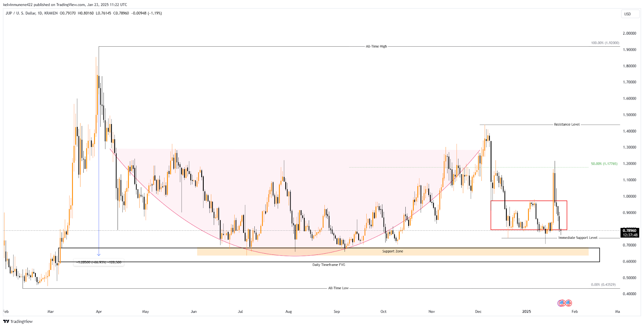Select the All-Time High line label
Image resolution: width=644 pixels, height=327 pixels.
coord(376,46)
